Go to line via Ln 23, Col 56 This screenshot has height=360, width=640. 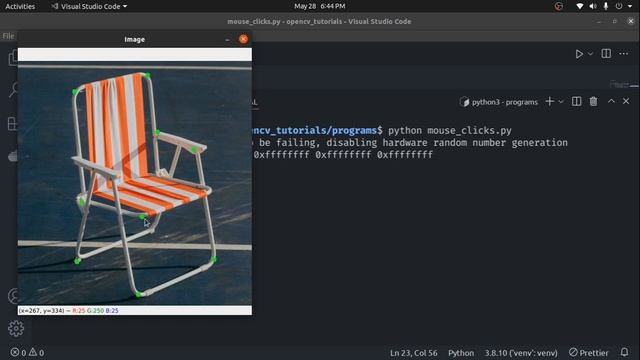[413, 353]
